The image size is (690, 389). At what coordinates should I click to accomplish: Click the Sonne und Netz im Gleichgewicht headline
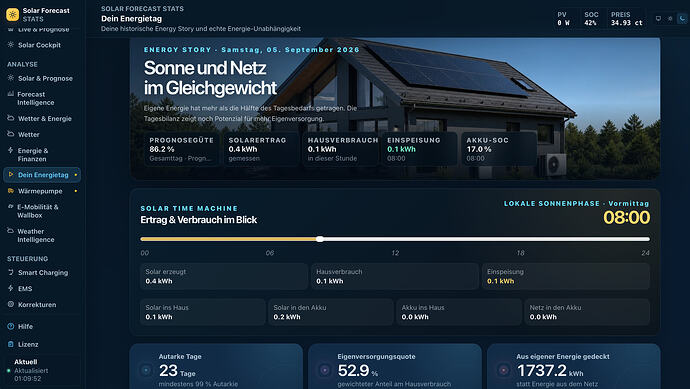(x=210, y=78)
